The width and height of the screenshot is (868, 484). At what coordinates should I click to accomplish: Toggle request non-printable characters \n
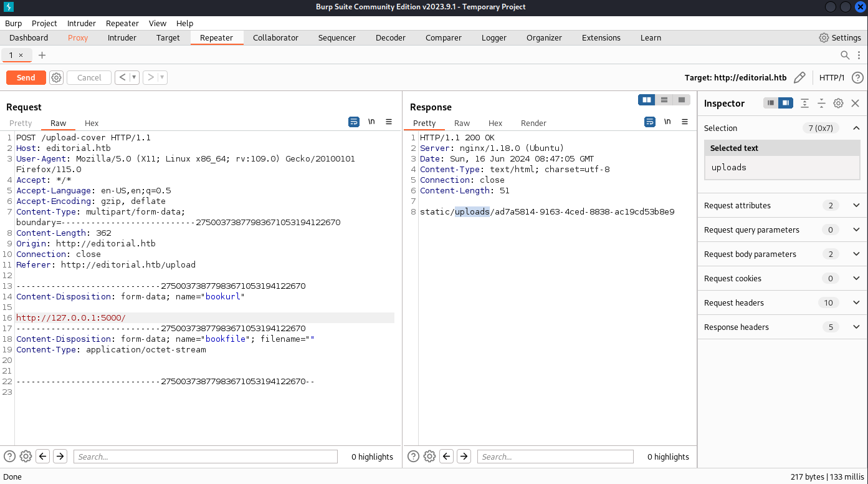point(371,122)
